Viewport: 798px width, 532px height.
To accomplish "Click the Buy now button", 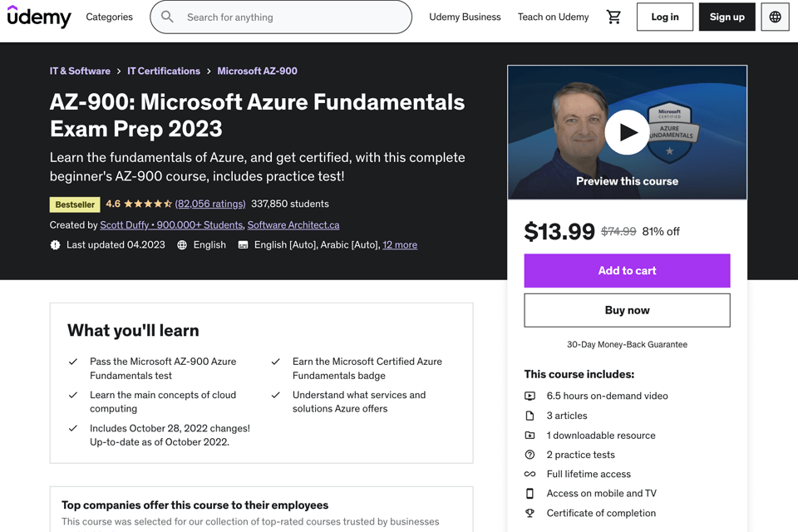I will [627, 311].
